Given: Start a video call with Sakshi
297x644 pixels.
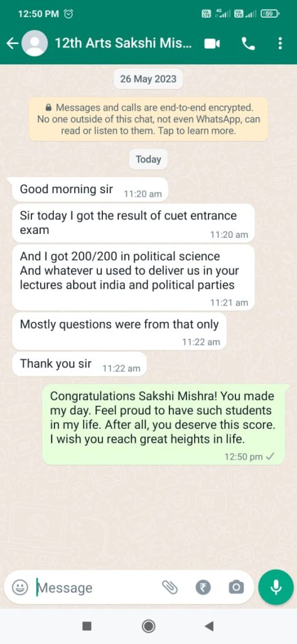Looking at the screenshot, I should (212, 43).
